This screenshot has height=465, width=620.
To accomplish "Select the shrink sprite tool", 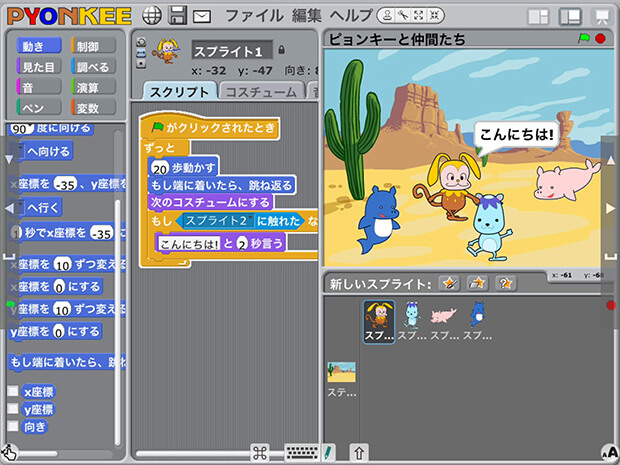I will coord(434,15).
